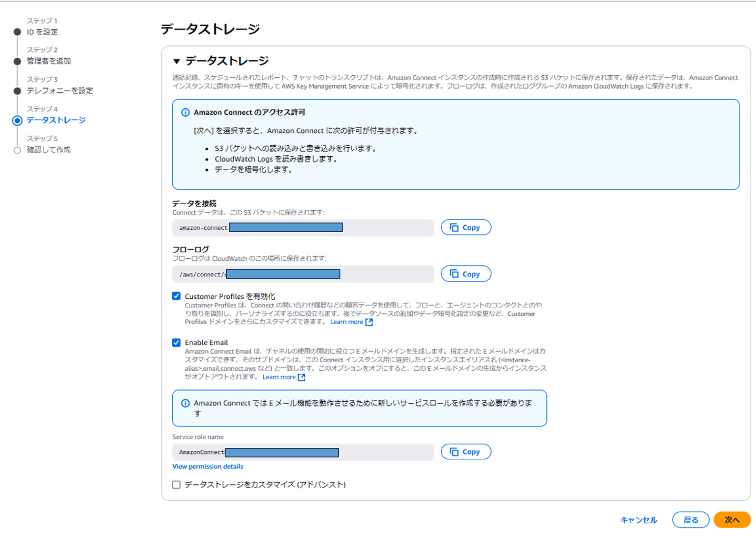This screenshot has height=537, width=756.
Task: Select step 5 確認して作成
Action: pos(49,150)
